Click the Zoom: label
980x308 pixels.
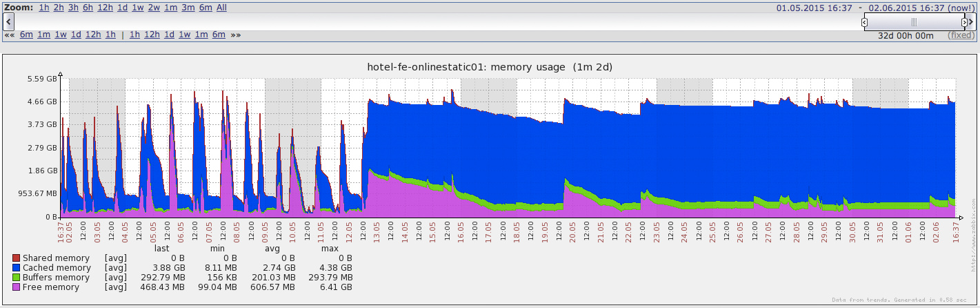pyautogui.click(x=19, y=8)
